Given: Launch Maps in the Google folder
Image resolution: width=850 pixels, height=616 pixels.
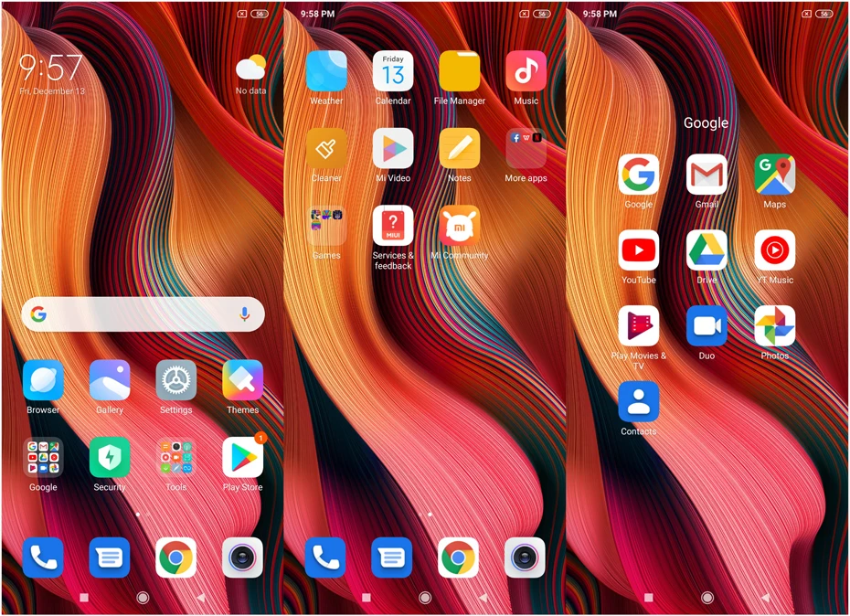Looking at the screenshot, I should pyautogui.click(x=775, y=175).
